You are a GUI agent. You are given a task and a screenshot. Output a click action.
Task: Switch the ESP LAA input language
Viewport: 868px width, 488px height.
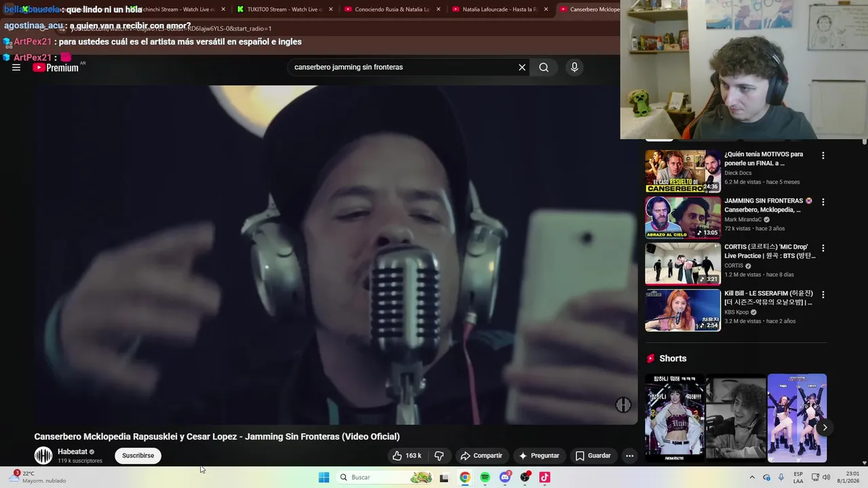coord(798,477)
